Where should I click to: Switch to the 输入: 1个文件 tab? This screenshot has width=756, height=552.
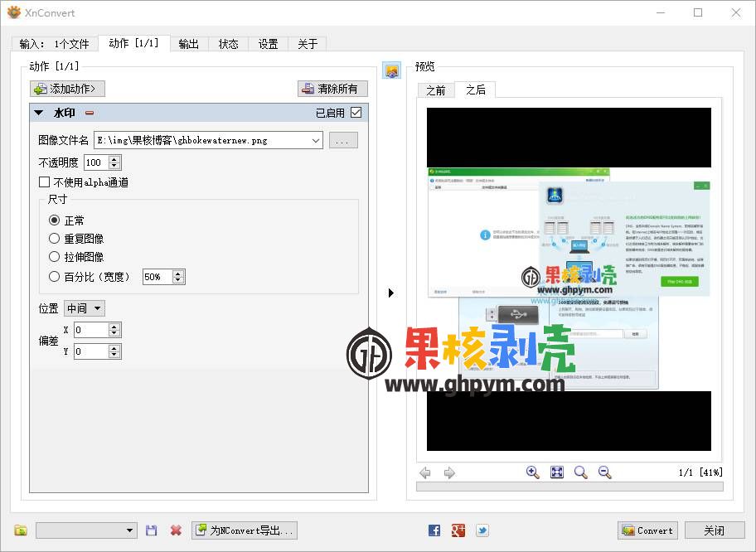(55, 44)
